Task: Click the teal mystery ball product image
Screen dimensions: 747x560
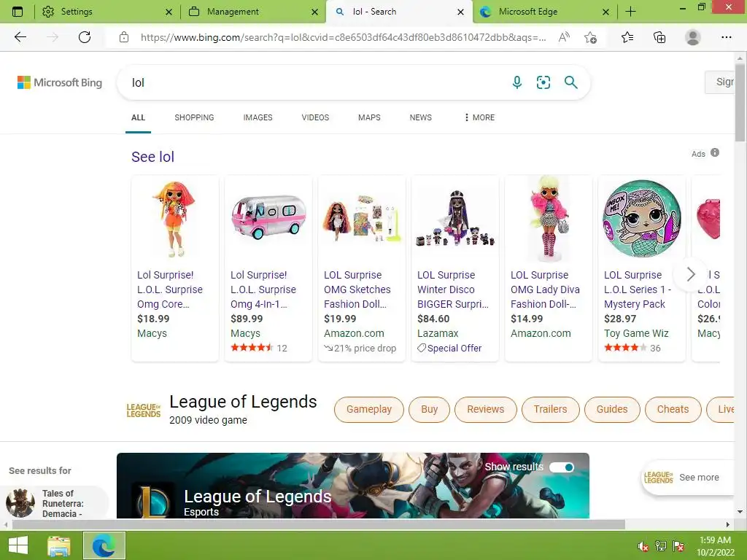Action: 642,218
